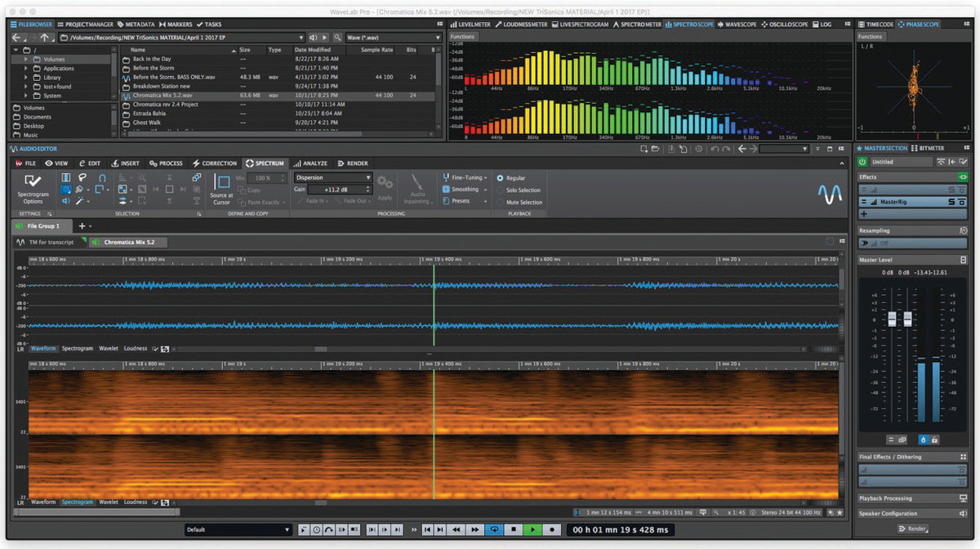
Task: Start playback with the green play button
Action: point(532,529)
